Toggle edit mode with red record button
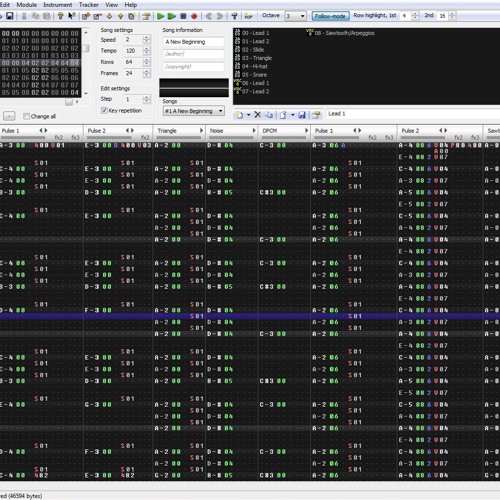The image size is (500, 500). point(194,16)
